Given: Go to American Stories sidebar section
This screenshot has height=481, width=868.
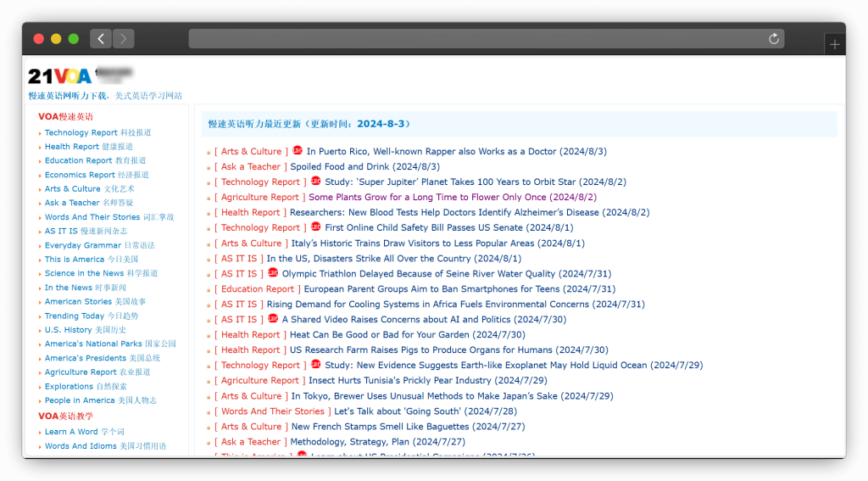Looking at the screenshot, I should 78,302.
